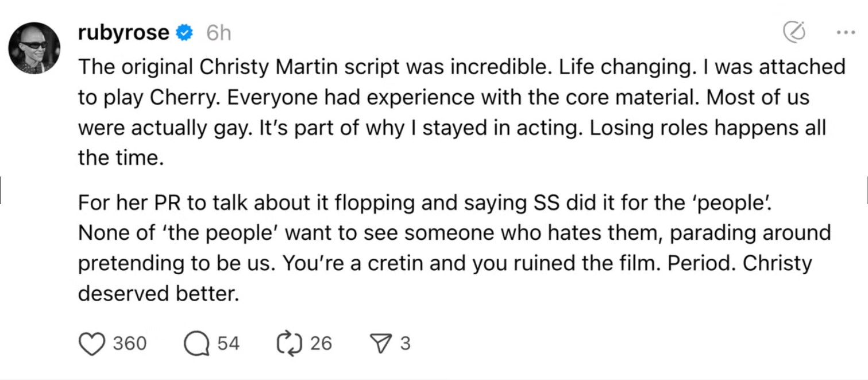Click the line starting 'None of'
Image resolution: width=868 pixels, height=380 pixels.
point(454,233)
